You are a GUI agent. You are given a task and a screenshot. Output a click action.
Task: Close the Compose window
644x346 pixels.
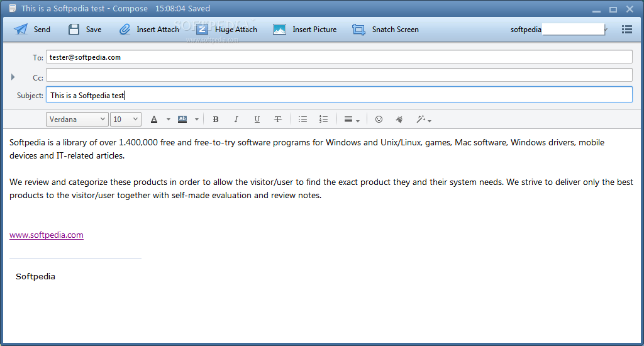click(630, 9)
